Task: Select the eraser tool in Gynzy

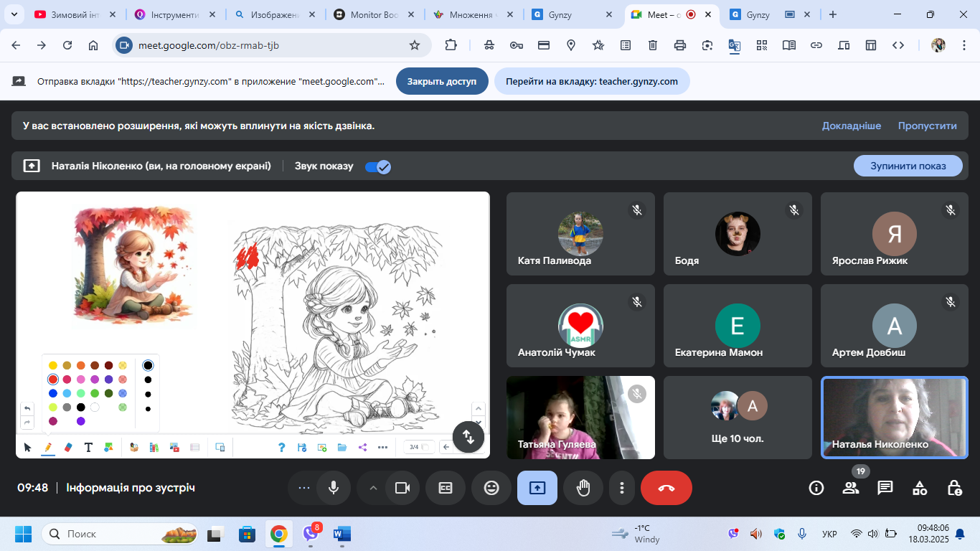Action: point(68,447)
